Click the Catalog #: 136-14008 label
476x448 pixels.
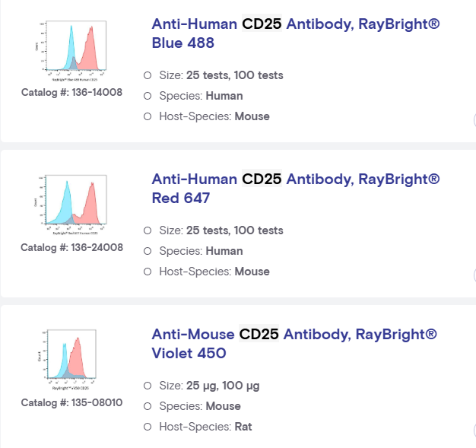(x=71, y=93)
